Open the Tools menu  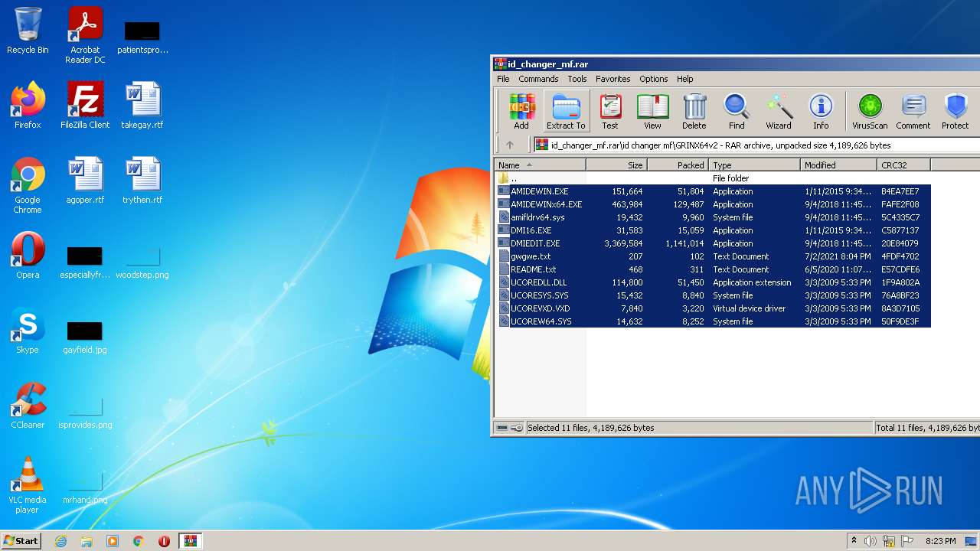tap(577, 79)
